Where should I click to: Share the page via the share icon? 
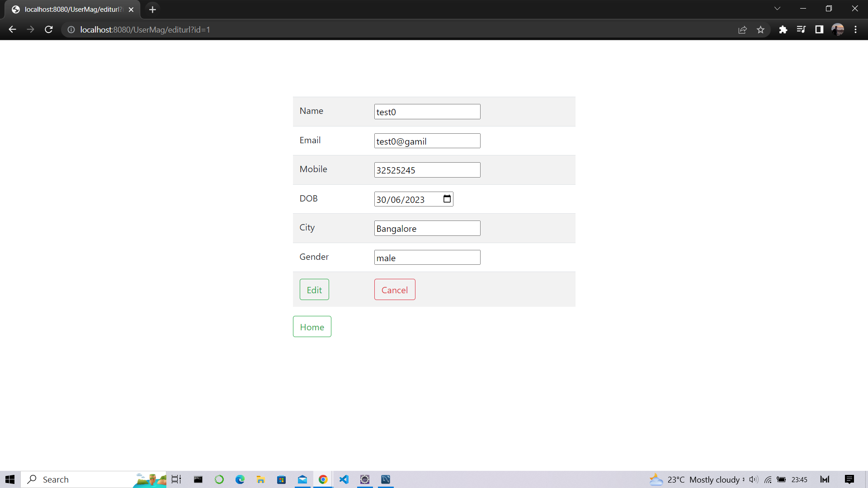click(743, 29)
